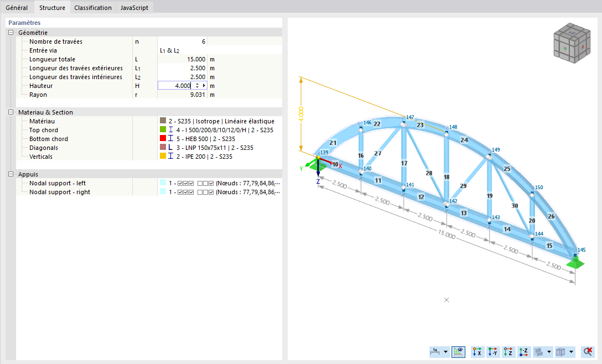
Task: Set view in X direction
Action: tap(477, 351)
